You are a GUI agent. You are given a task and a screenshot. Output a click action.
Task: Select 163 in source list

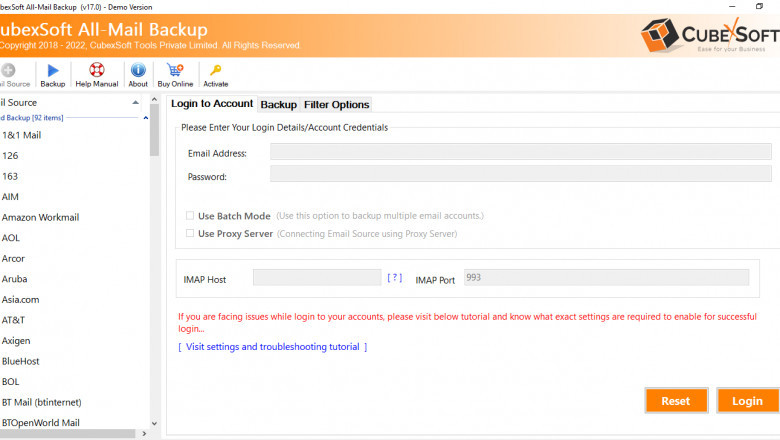[10, 176]
